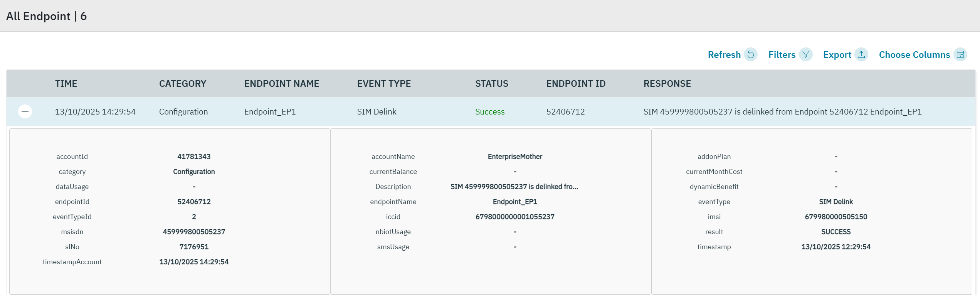This screenshot has height=295, width=980.
Task: Click the ENDPOINT ID column header
Action: click(x=576, y=84)
